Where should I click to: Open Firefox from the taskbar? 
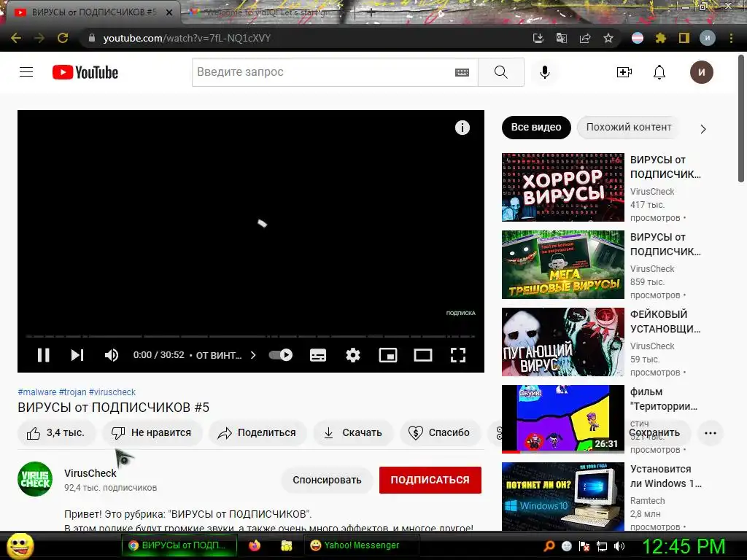[x=255, y=545]
